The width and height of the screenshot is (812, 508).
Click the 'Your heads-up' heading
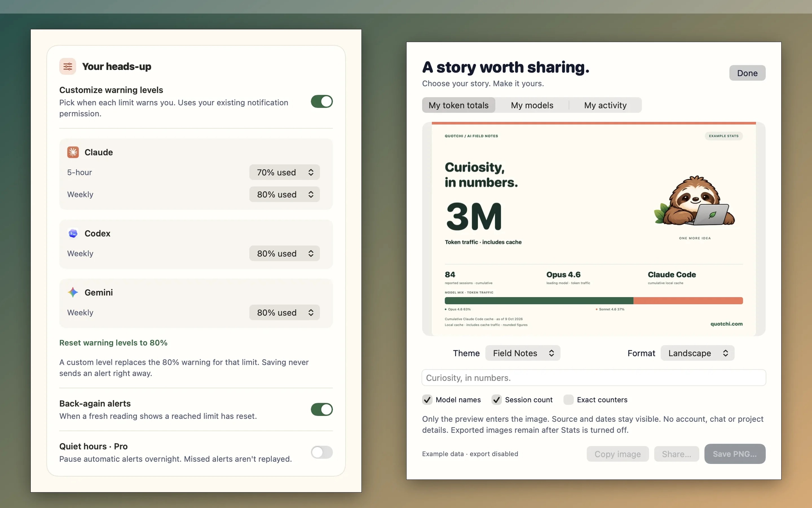(116, 67)
